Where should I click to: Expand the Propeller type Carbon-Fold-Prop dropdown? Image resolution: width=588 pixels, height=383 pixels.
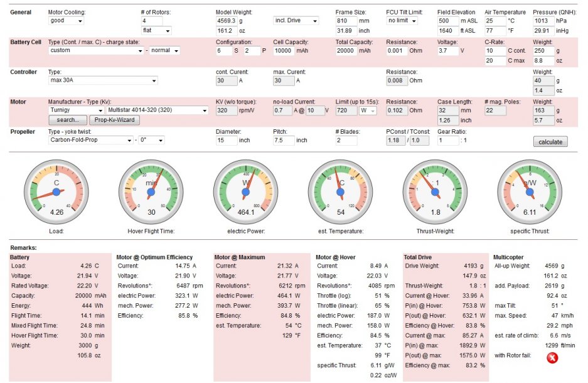click(91, 140)
